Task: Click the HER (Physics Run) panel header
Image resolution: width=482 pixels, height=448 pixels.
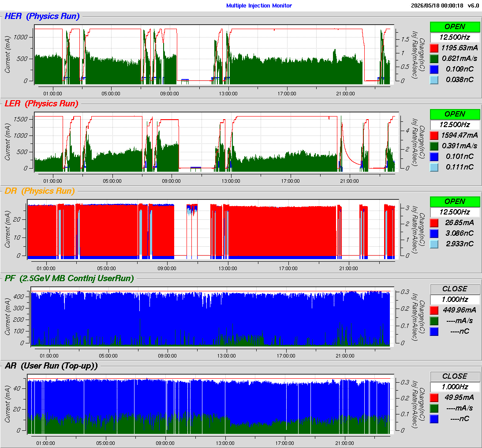Action: click(42, 16)
